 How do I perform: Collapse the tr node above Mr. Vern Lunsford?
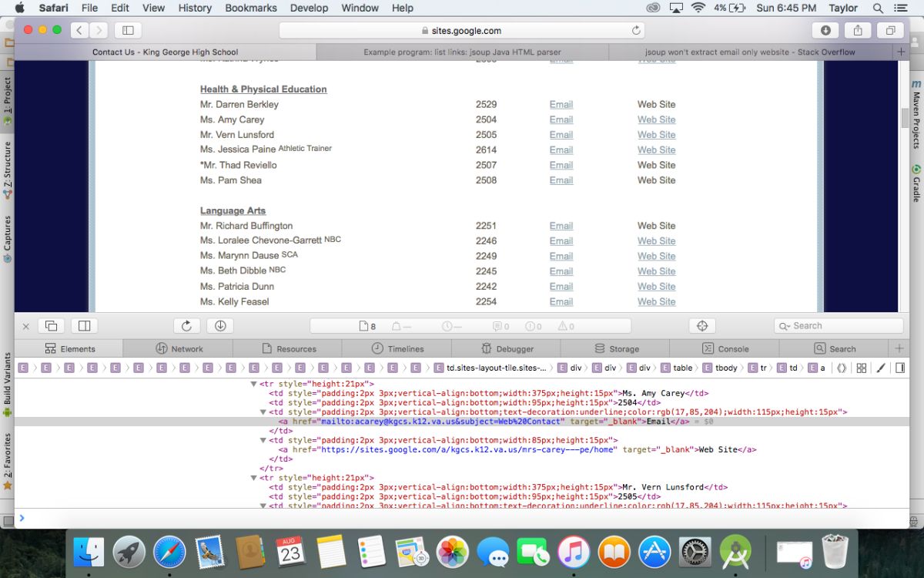click(x=254, y=479)
